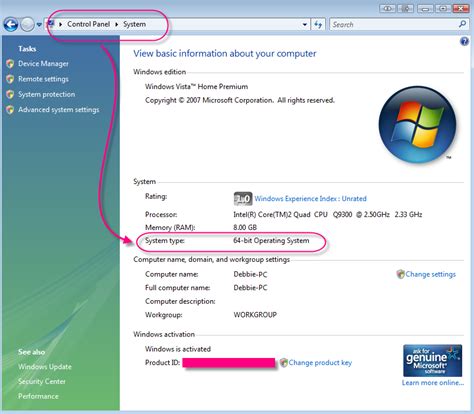474x414 pixels.
Task: Expand the arrow between Control Panel and System
Action: [117, 24]
